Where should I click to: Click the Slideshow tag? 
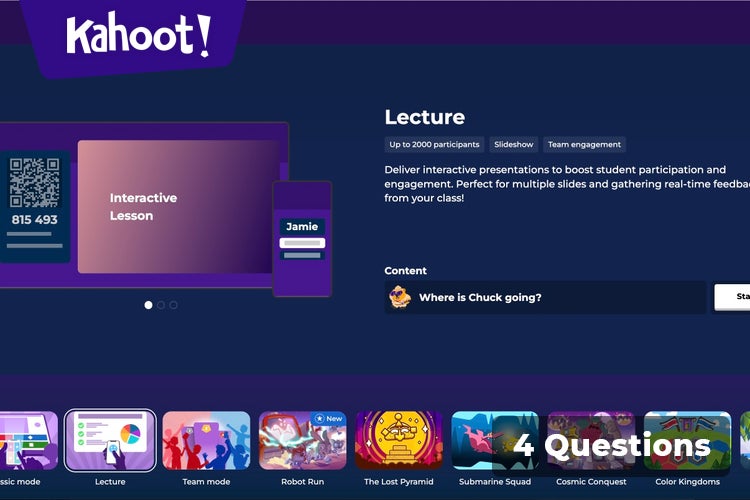click(514, 144)
